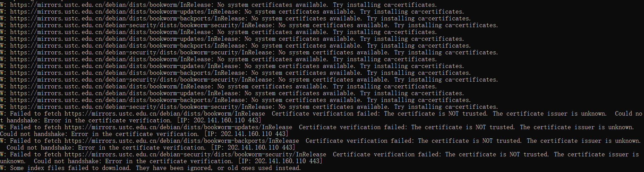Click the bookworm/InRelease URL in the Failed to fetch line
Image resolution: width=644 pixels, height=172 pixels.
click(164, 114)
